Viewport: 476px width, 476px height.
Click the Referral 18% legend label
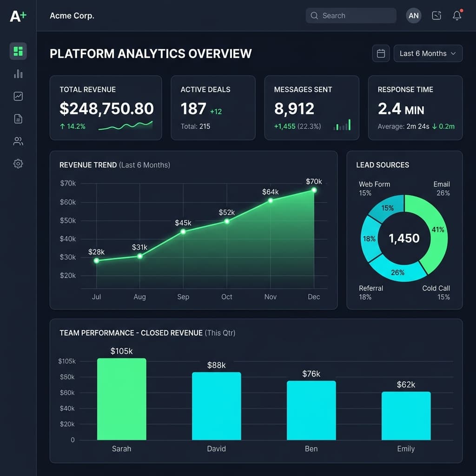click(371, 293)
